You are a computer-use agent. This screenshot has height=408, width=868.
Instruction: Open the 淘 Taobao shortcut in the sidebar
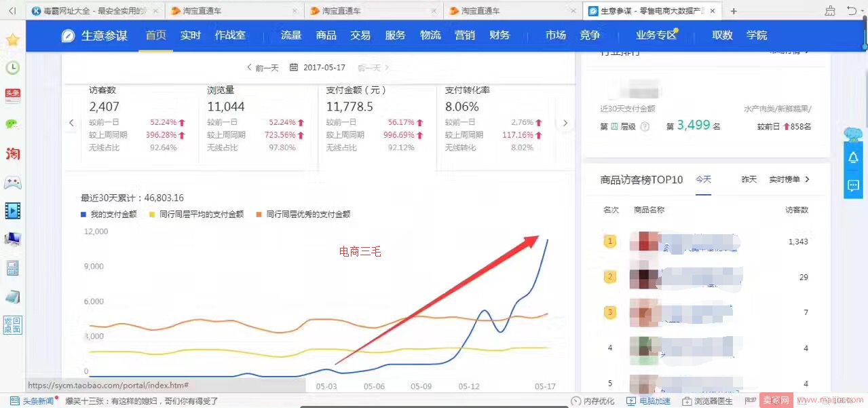12,153
